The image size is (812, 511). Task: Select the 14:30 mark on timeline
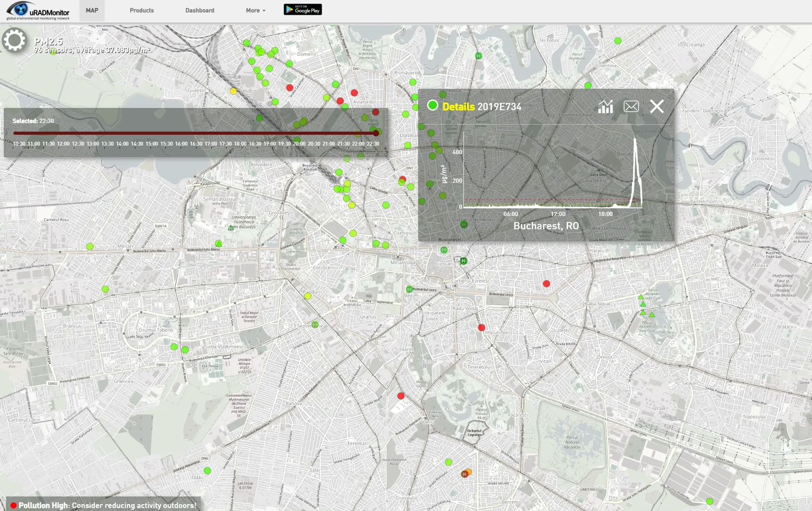coord(137,144)
